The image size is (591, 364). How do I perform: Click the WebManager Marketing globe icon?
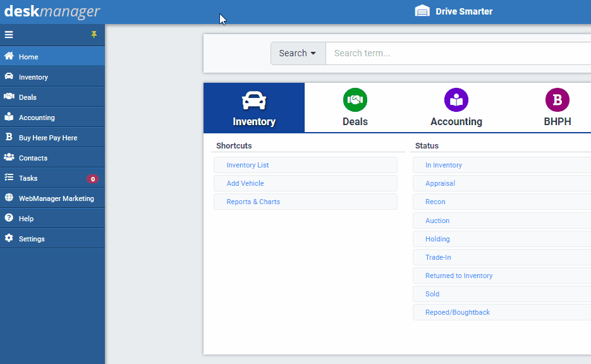pyautogui.click(x=8, y=198)
